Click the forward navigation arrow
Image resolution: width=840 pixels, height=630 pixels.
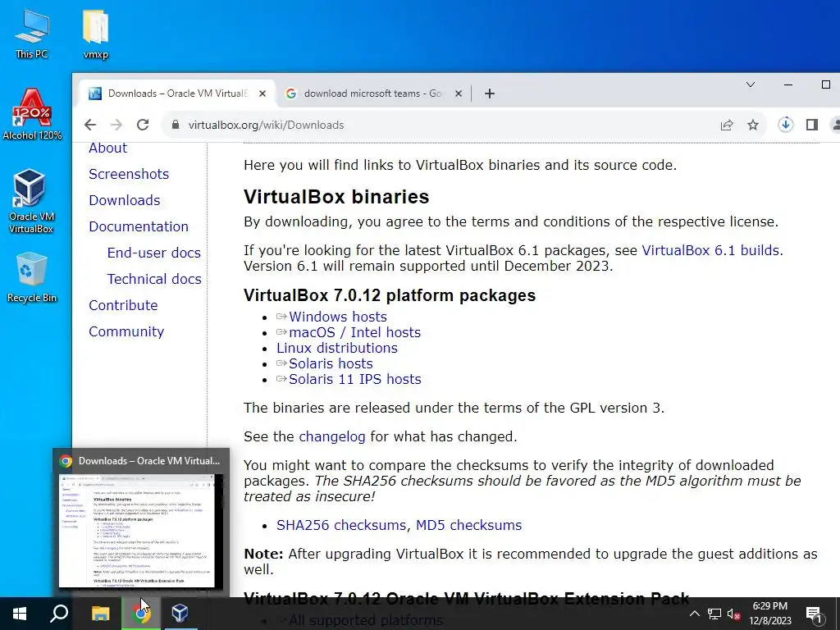point(116,125)
